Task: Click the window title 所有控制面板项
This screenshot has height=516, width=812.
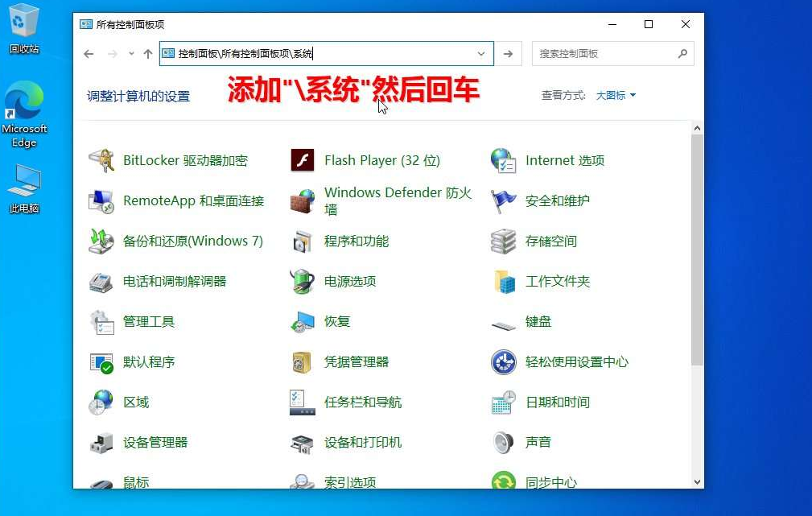Action: [130, 24]
